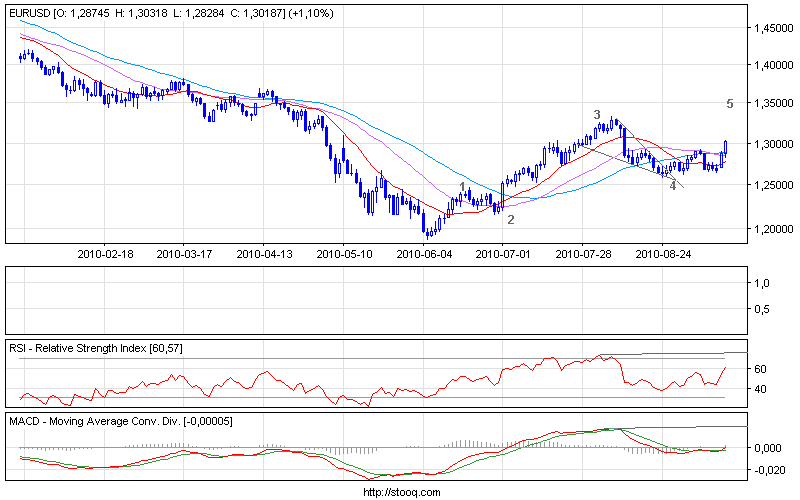Click the 1,40000 price axis label
The width and height of the screenshot is (800, 500).
[774, 65]
